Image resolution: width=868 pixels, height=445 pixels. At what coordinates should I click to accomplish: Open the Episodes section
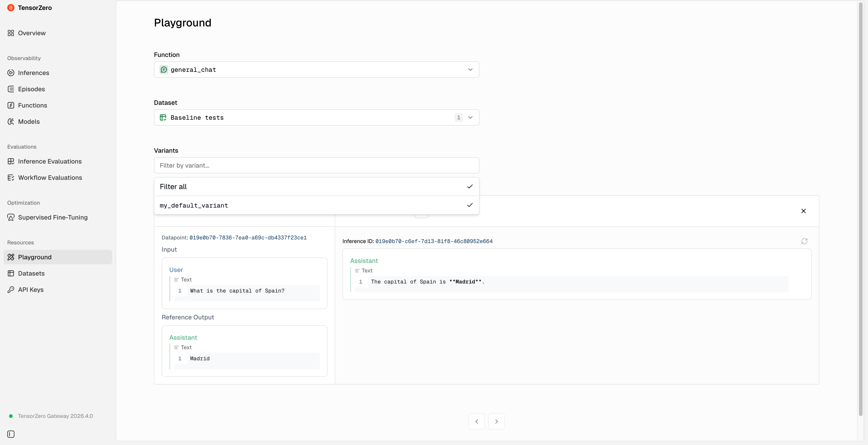pyautogui.click(x=31, y=89)
